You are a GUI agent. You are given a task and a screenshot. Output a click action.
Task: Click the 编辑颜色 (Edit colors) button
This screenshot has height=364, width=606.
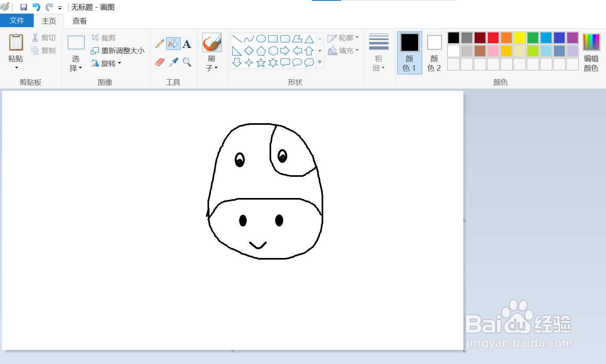[591, 53]
